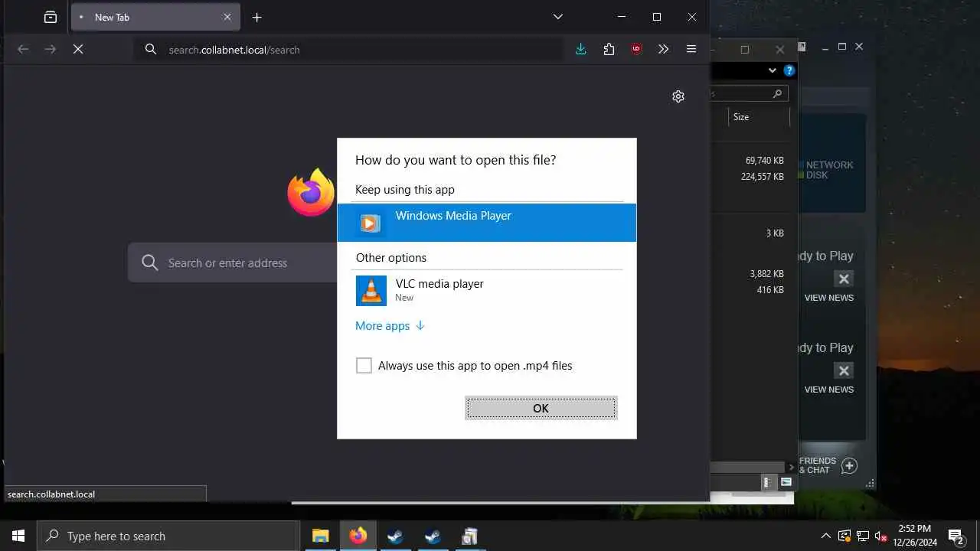Check Always use this app for .mp4

[x=364, y=366]
